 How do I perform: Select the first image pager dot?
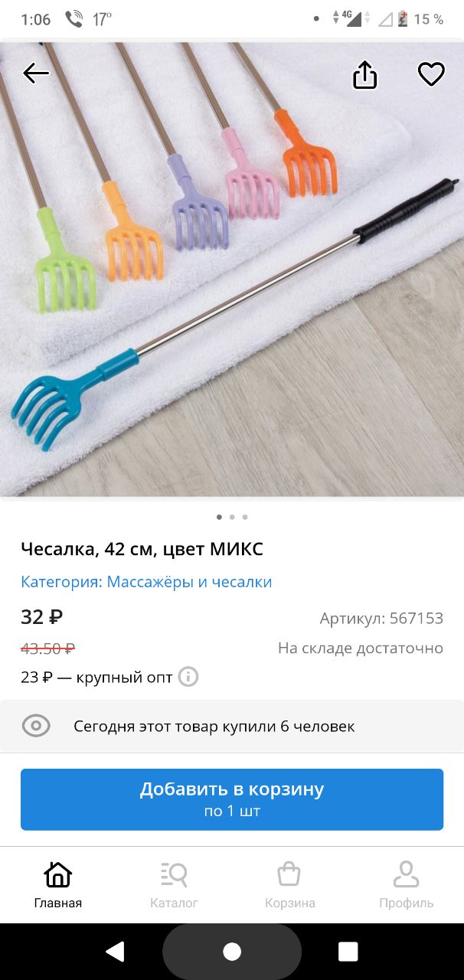219,517
